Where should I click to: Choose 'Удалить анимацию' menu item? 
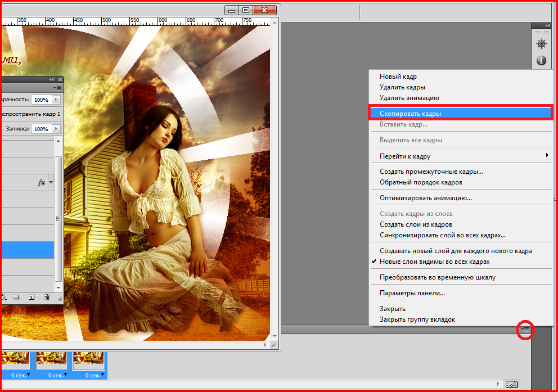click(409, 98)
